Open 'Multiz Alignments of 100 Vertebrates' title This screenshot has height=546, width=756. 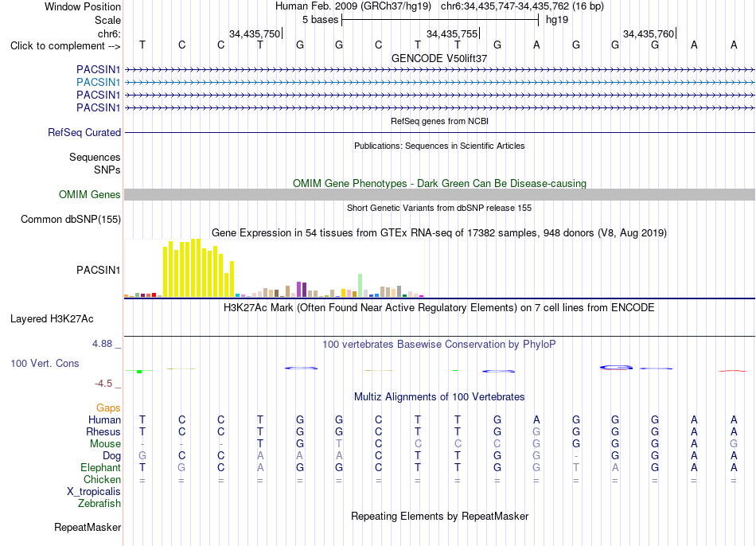point(439,397)
